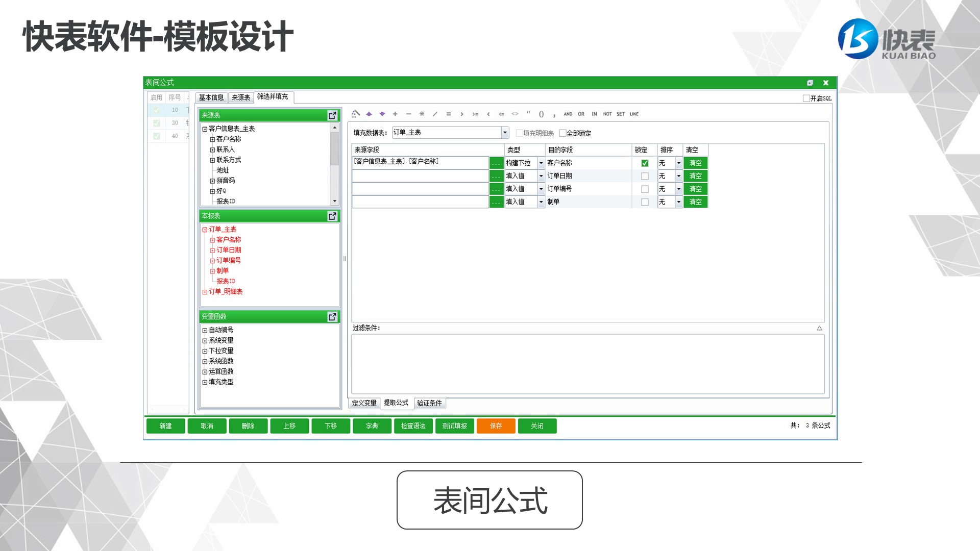
Task: Uncheck lock for 客户名称 row
Action: point(645,163)
